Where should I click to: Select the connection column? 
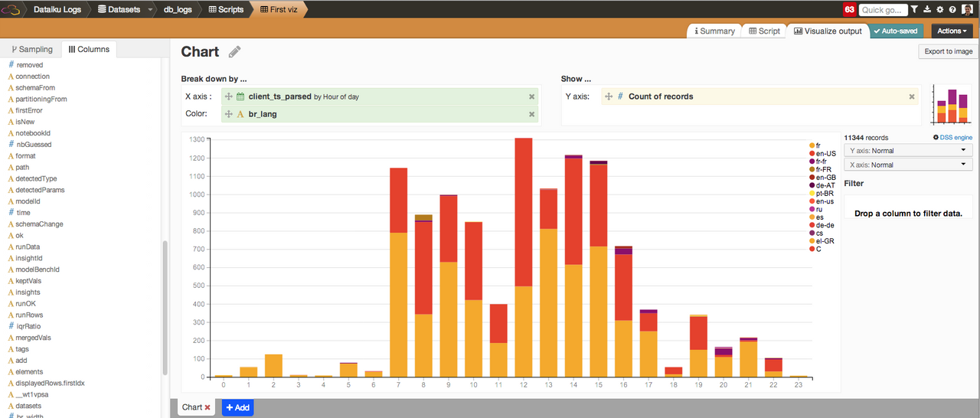[x=32, y=77]
